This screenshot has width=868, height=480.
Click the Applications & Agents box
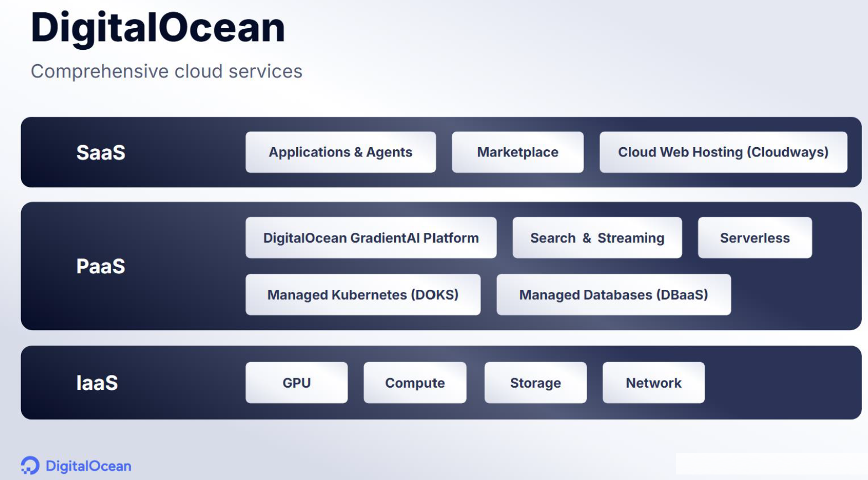[340, 152]
